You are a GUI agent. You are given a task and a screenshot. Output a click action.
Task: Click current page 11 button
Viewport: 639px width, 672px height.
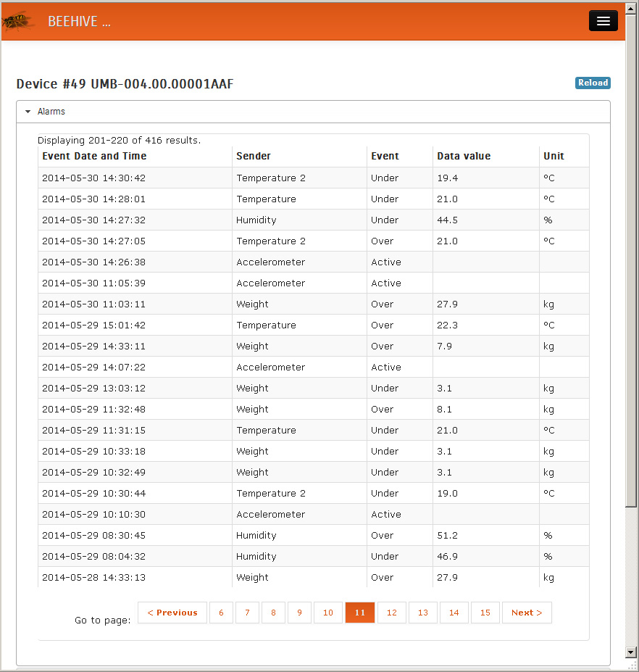(360, 613)
